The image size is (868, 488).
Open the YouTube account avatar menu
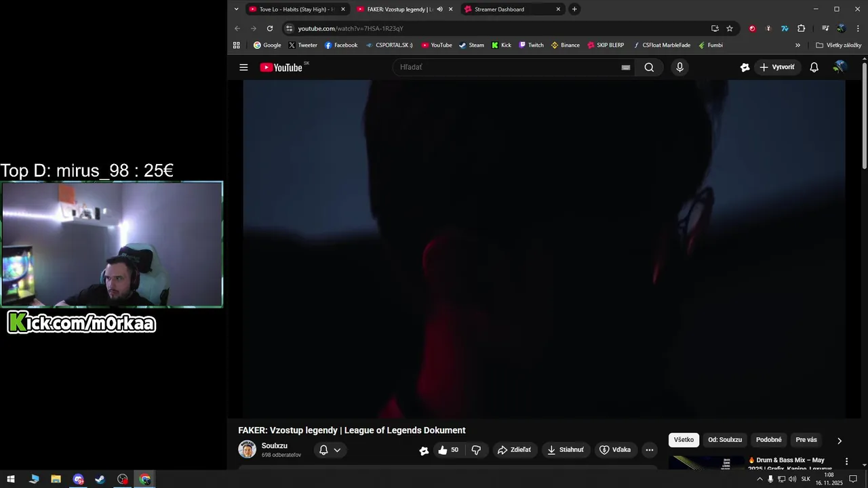(840, 67)
